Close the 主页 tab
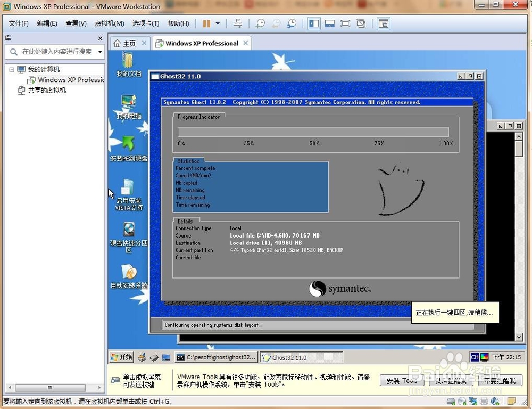Viewport: 532px width, 409px height. (144, 43)
